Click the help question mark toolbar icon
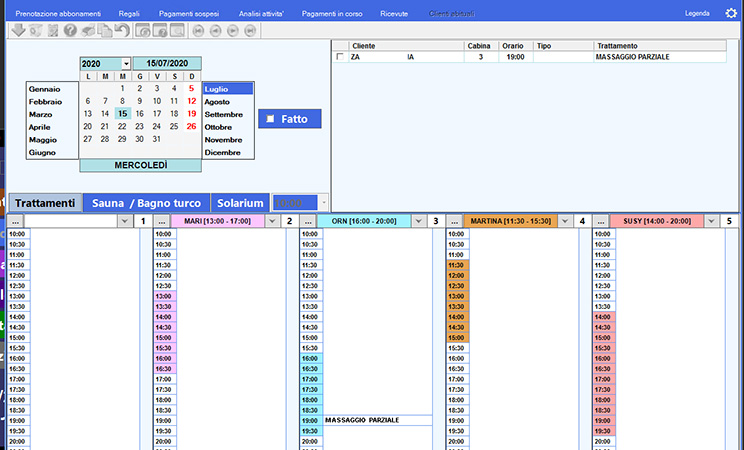Image resolution: width=744 pixels, height=450 pixels. point(70,30)
